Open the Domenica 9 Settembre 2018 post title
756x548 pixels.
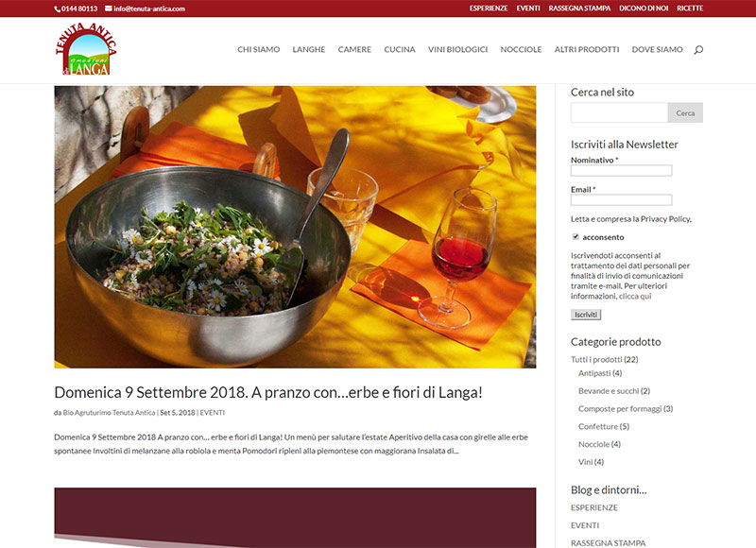click(268, 392)
